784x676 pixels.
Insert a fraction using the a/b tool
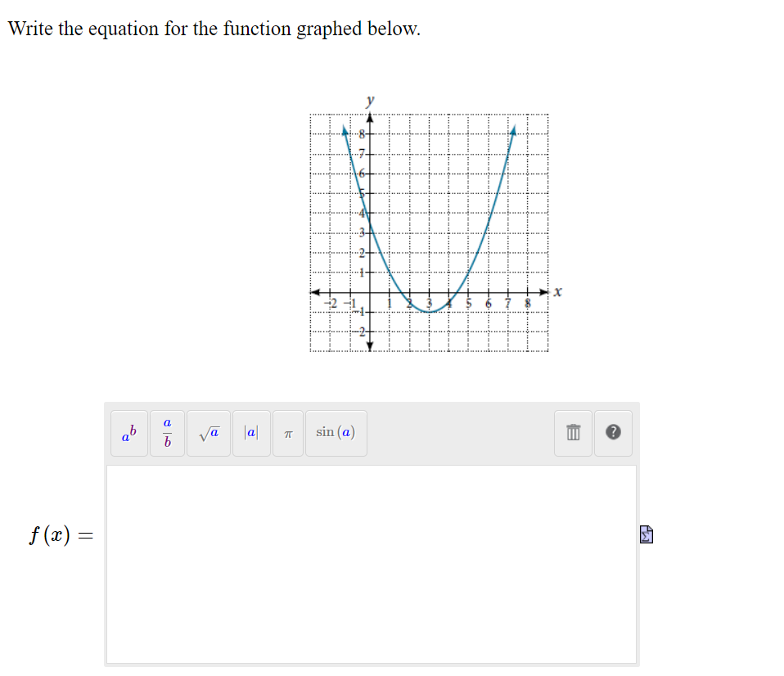(x=166, y=432)
